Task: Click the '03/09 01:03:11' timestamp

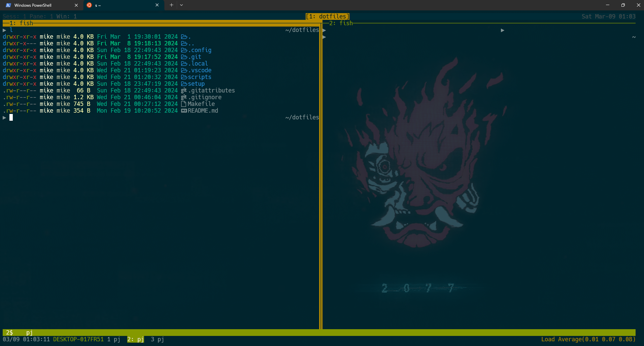Action: pos(26,339)
